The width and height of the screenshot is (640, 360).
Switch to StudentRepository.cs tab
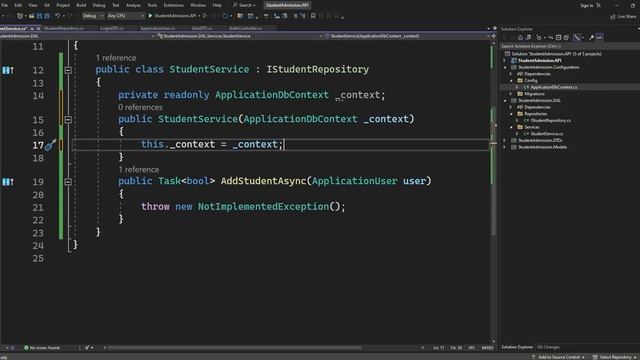[x=64, y=29]
